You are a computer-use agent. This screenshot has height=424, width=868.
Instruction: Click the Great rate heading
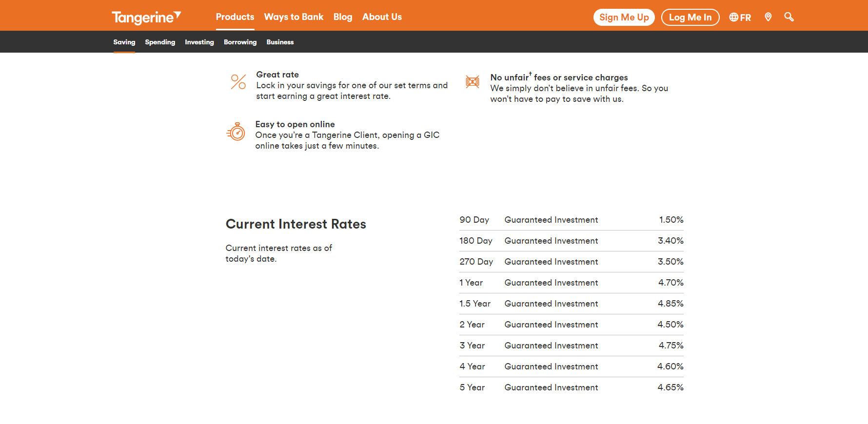(x=277, y=75)
